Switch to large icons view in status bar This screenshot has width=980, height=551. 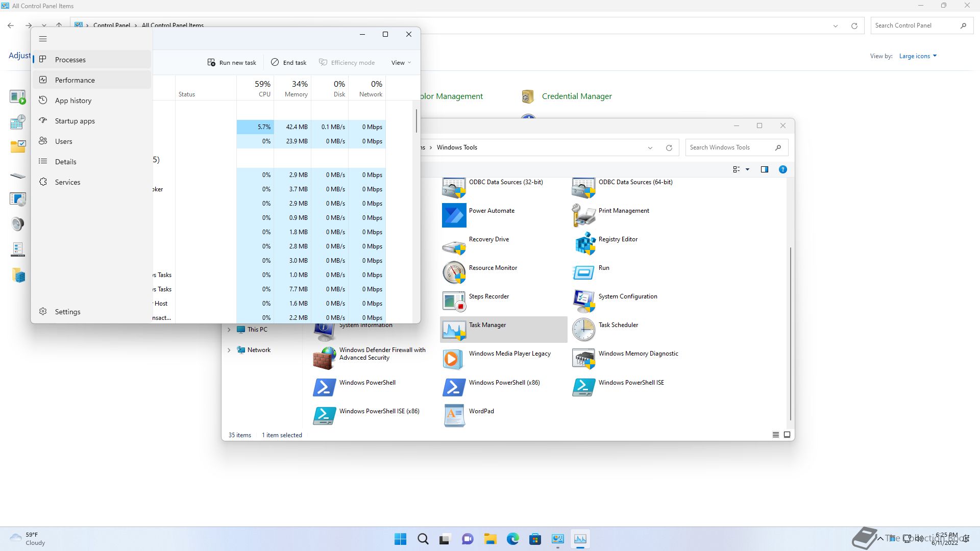[787, 435]
